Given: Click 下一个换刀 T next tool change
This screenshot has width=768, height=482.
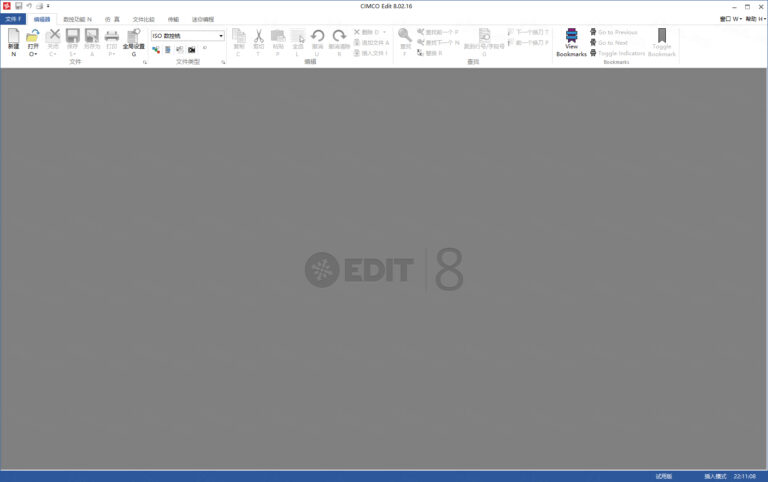Looking at the screenshot, I should point(528,32).
